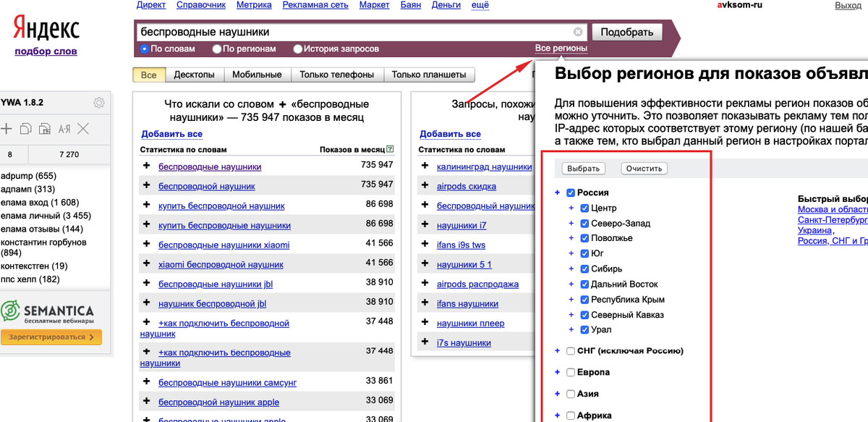Select 'История запросов' radio button

pos(298,49)
